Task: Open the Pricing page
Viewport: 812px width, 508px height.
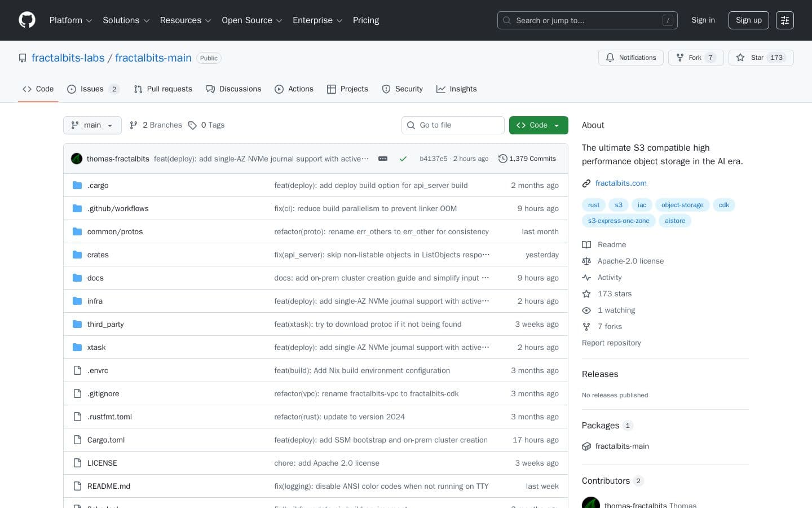Action: click(366, 20)
